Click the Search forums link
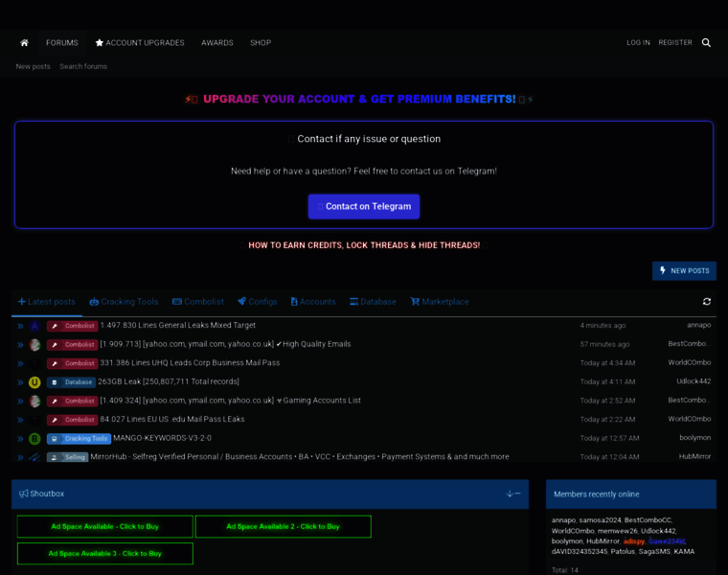728x575 pixels. (x=83, y=67)
